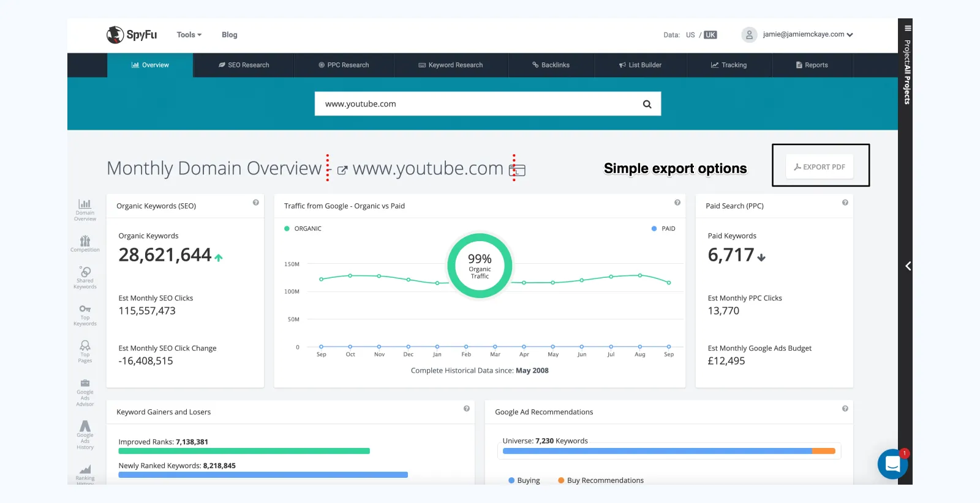Click the Newly Ranked Keywords blue bar
Screen dimensions: 980x503
pyautogui.click(x=263, y=475)
